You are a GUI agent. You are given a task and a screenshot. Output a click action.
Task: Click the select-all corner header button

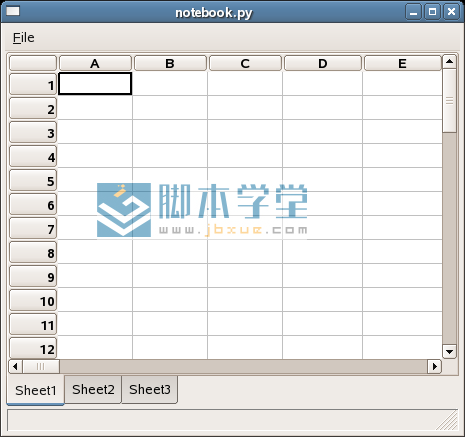tap(33, 63)
